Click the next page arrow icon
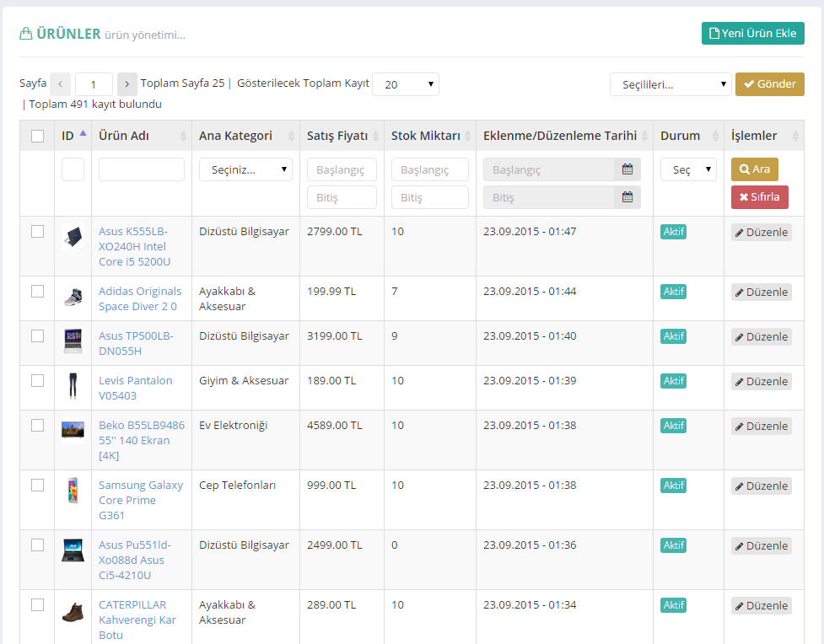The image size is (824, 644). pos(127,84)
